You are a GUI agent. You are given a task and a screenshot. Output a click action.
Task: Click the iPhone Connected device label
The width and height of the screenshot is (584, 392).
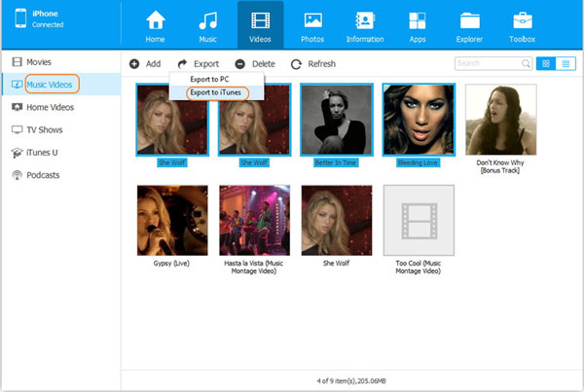[x=48, y=18]
